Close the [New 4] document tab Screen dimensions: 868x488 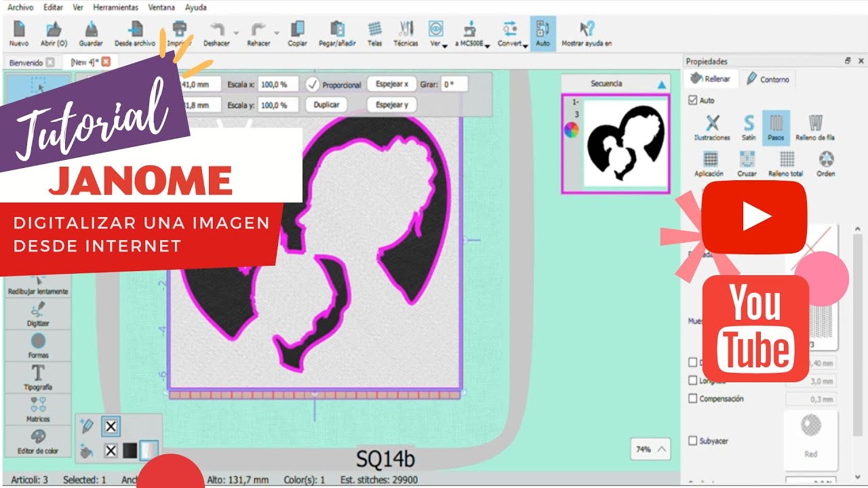tap(106, 62)
